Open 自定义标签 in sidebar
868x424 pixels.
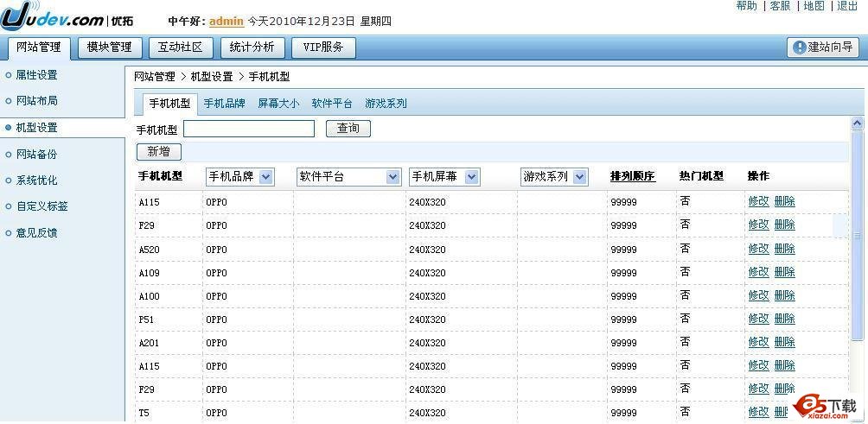click(x=42, y=206)
